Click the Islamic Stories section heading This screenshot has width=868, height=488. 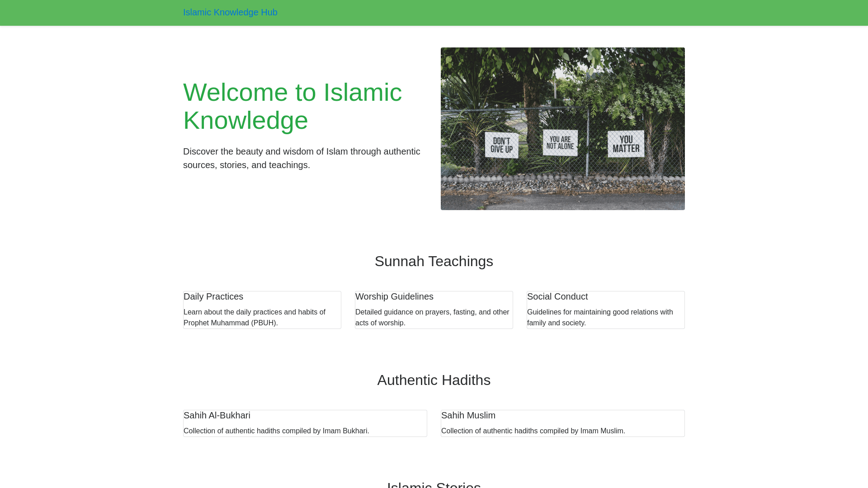tap(434, 484)
